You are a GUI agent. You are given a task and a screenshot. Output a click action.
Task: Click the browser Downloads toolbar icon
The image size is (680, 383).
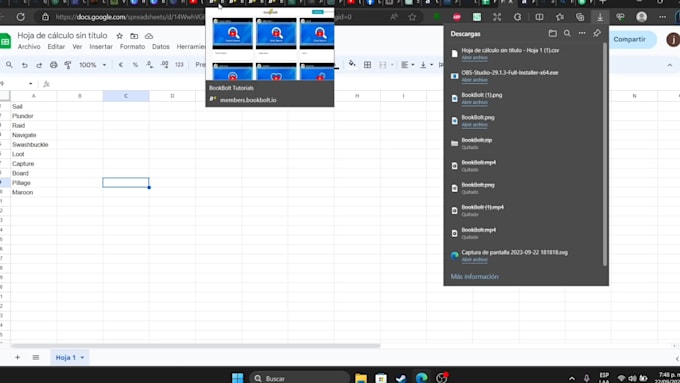pyautogui.click(x=600, y=17)
